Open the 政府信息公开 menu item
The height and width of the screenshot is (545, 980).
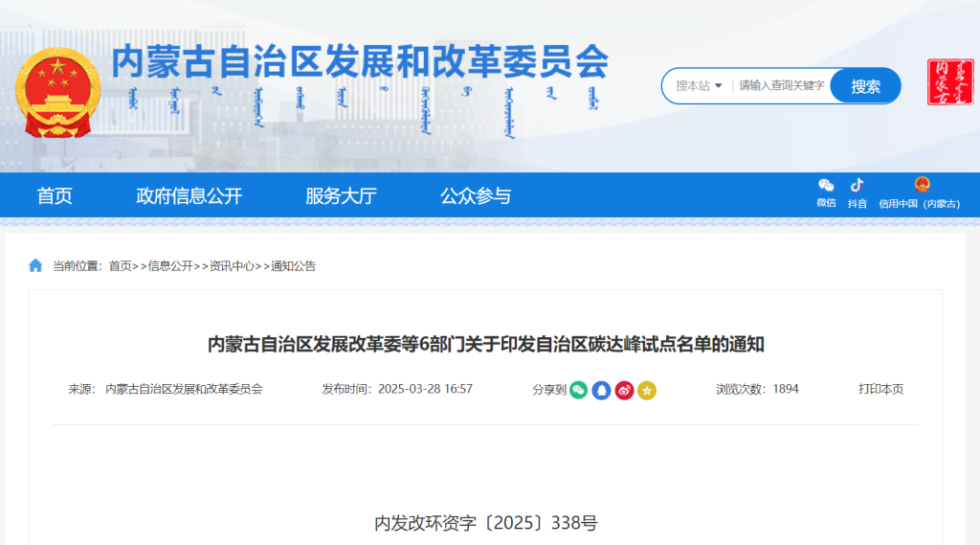click(x=189, y=195)
